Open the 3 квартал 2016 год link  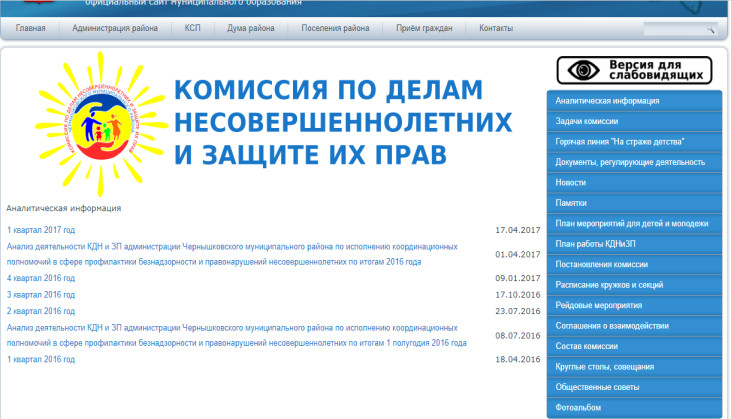coord(41,295)
